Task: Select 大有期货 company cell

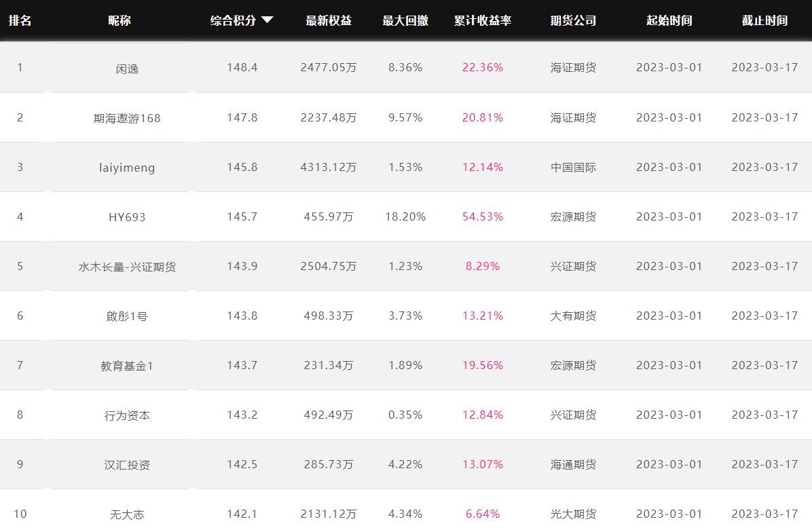Action: coord(573,316)
